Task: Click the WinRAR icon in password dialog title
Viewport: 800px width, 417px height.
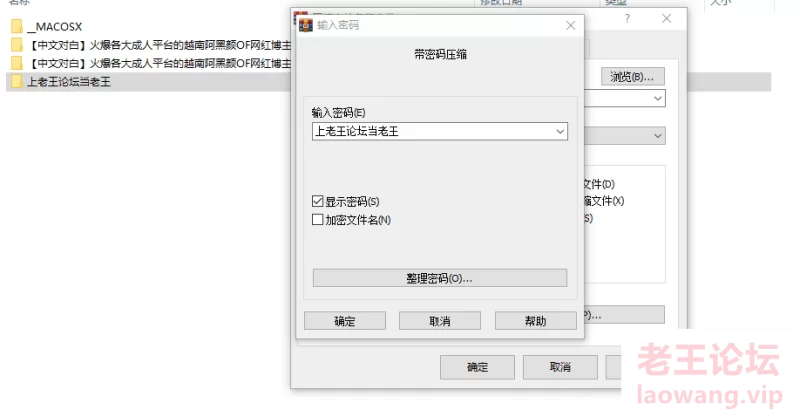Action: coord(305,25)
